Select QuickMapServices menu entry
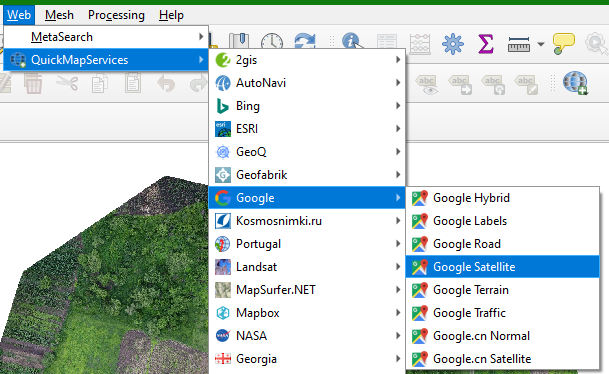609x374 pixels. 106,60
